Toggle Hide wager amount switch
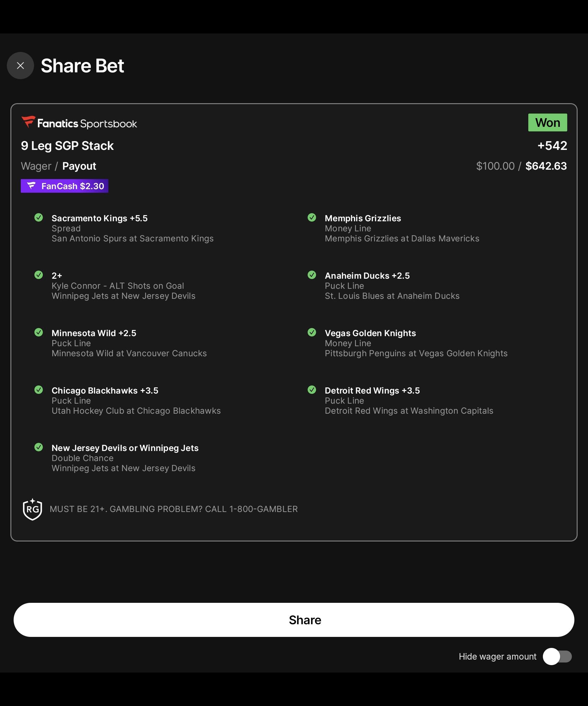Image resolution: width=588 pixels, height=706 pixels. tap(557, 656)
